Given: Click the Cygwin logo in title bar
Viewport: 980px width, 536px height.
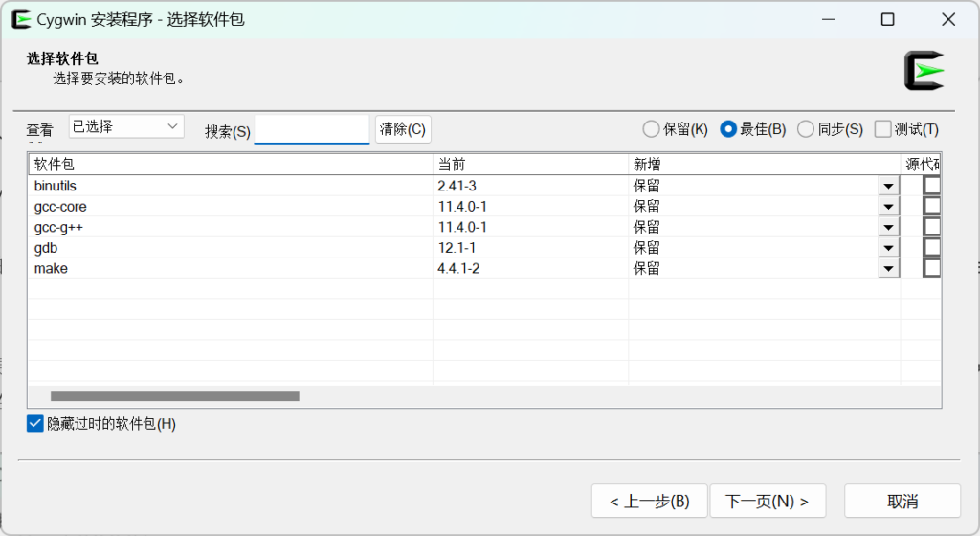Looking at the screenshot, I should pyautogui.click(x=21, y=19).
